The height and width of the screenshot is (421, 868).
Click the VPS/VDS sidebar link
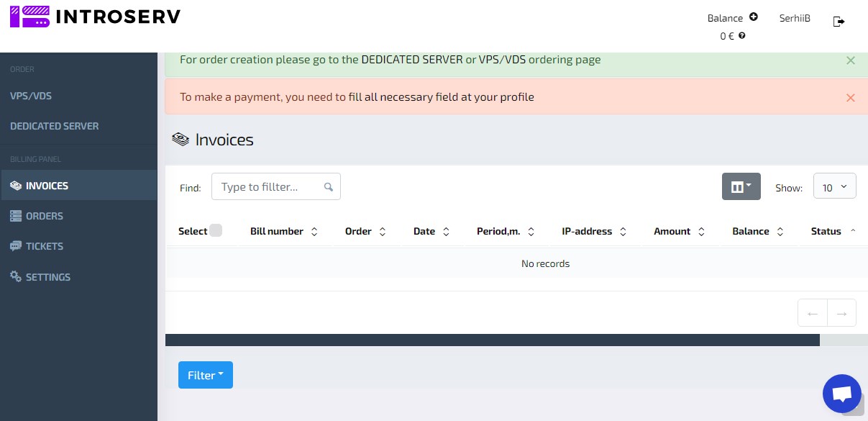coord(31,96)
